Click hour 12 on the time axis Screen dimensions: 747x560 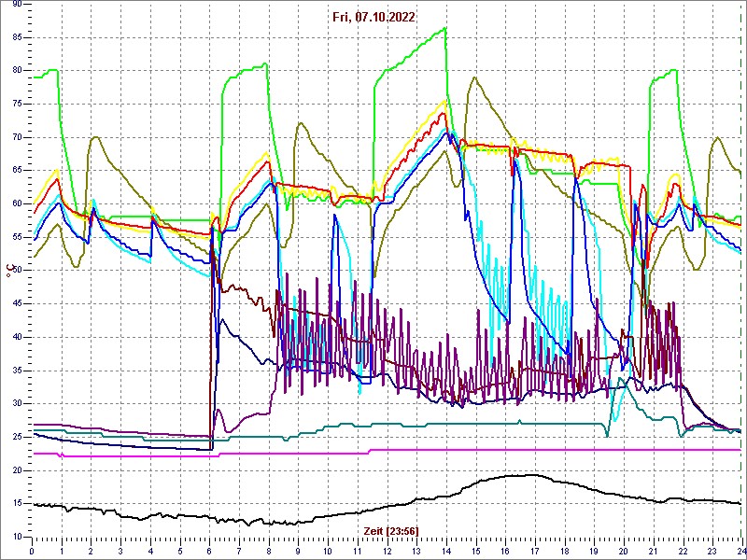click(x=387, y=551)
